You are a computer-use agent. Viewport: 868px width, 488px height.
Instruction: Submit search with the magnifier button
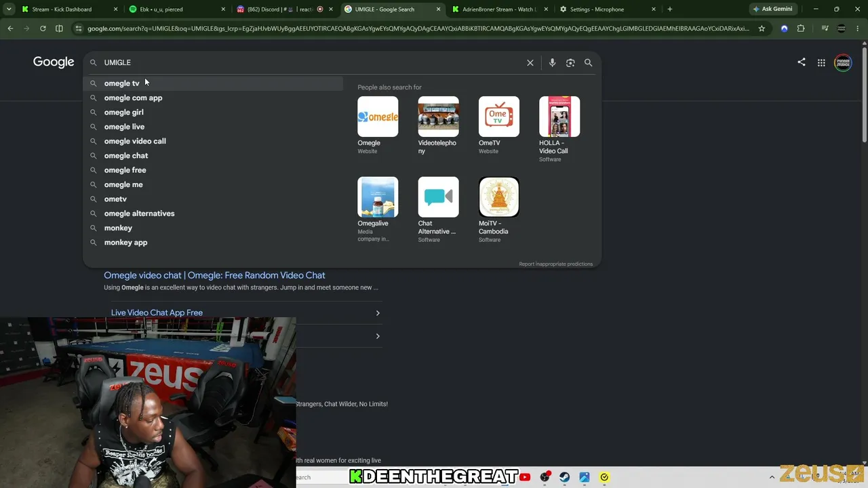pos(588,62)
